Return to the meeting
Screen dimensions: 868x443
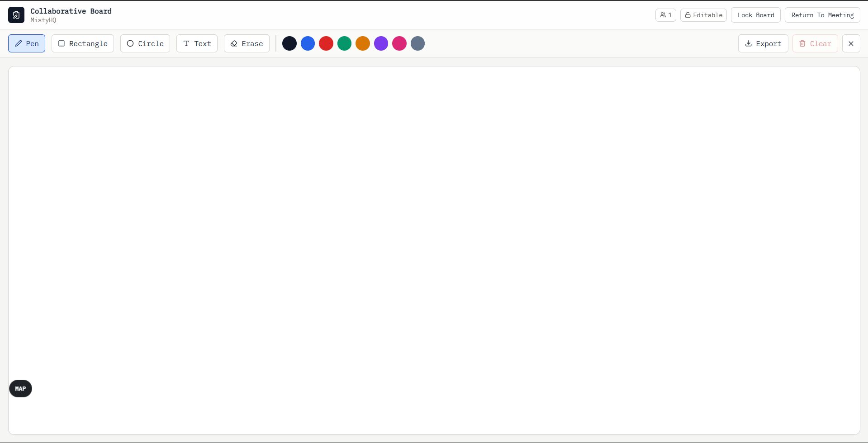pos(822,15)
